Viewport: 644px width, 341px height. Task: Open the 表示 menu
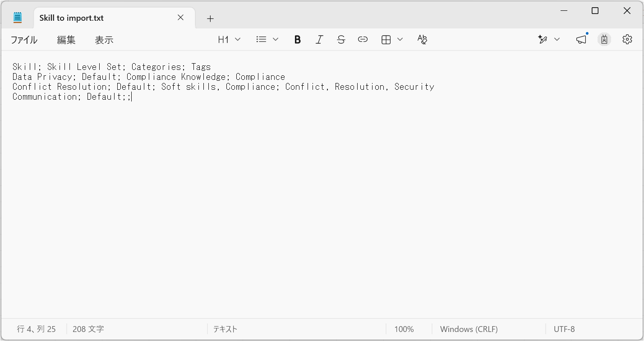[x=104, y=40]
